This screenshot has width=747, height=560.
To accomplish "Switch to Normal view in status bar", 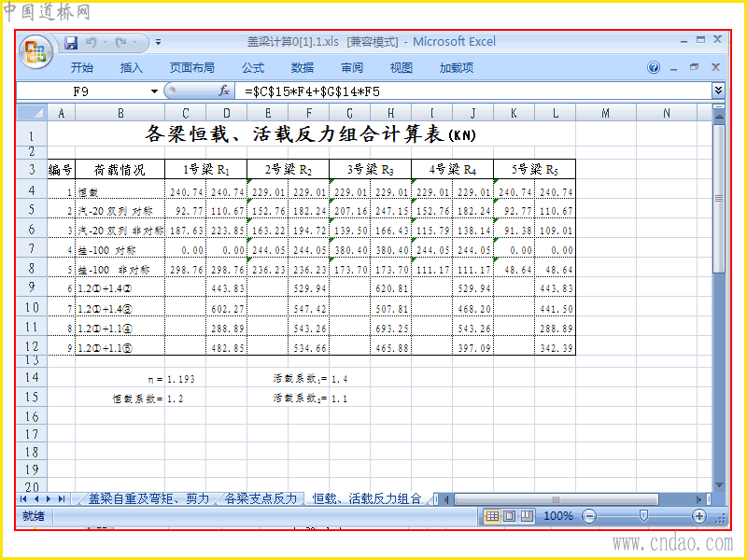I will [492, 516].
